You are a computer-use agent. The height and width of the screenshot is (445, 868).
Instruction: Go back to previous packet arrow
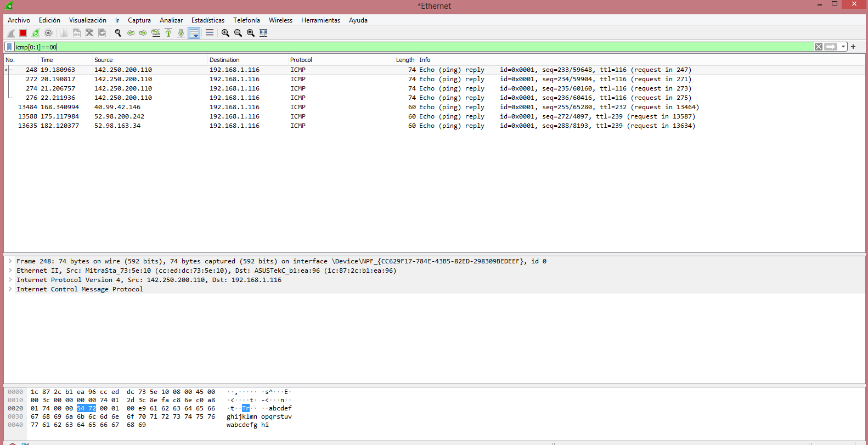click(x=131, y=33)
